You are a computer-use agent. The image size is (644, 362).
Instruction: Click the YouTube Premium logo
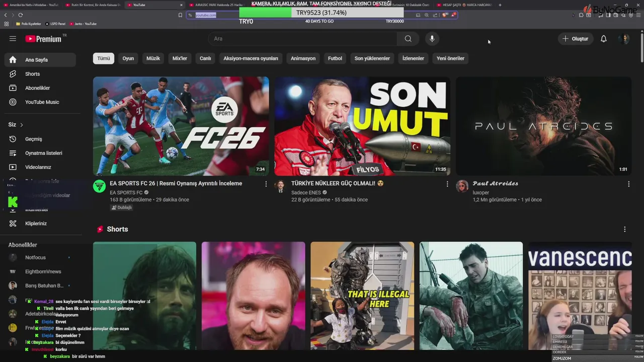(x=43, y=39)
